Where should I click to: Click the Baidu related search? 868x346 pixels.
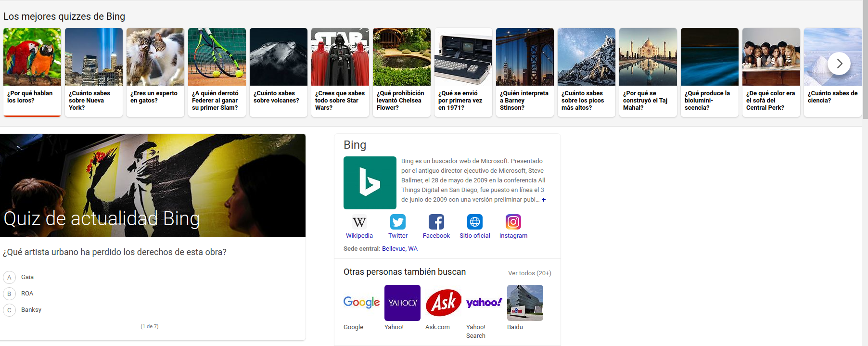(x=525, y=303)
